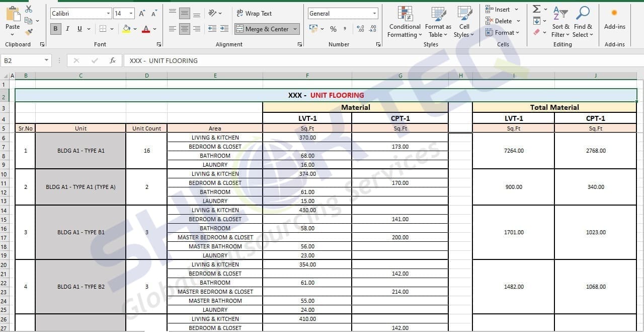
Task: Click Merge & Center button
Action: coord(263,29)
